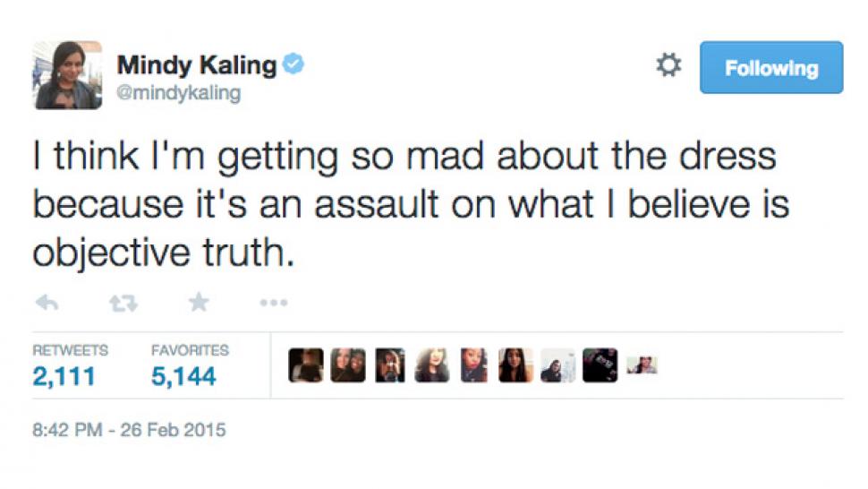Open Mindy Kaling's profile picture
This screenshot has width=868, height=489.
68,76
